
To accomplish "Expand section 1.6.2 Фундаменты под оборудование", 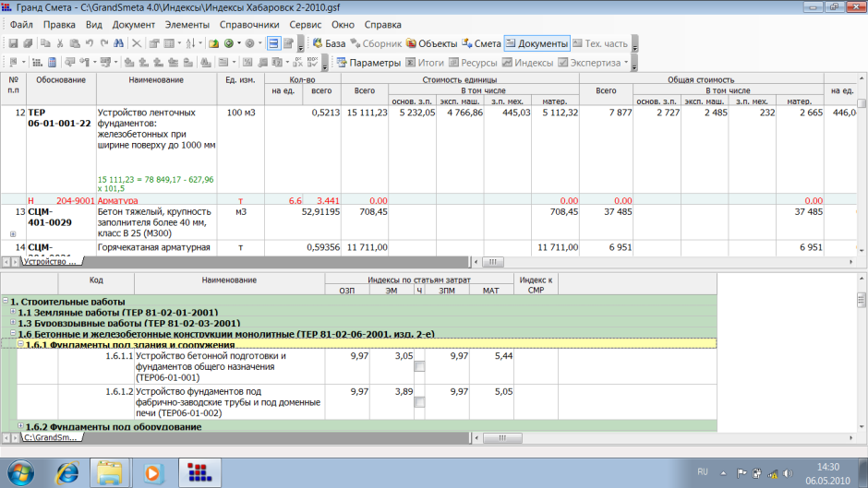I will pyautogui.click(x=20, y=426).
